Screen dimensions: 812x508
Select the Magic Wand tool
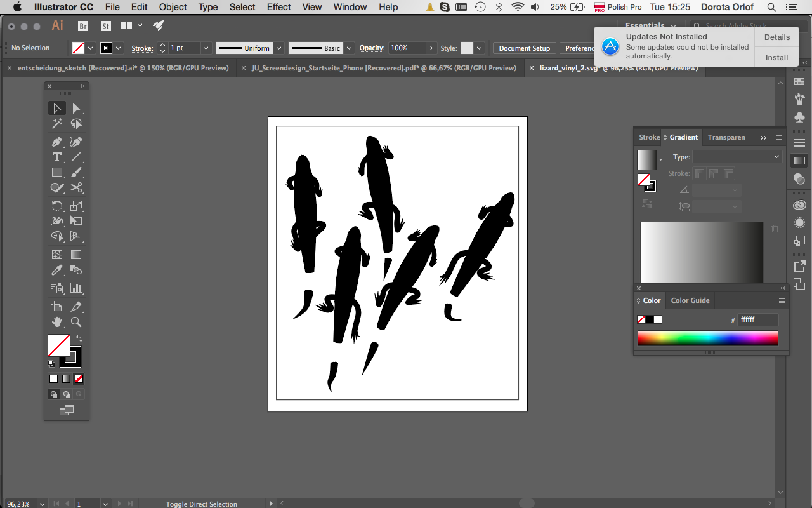(57, 124)
